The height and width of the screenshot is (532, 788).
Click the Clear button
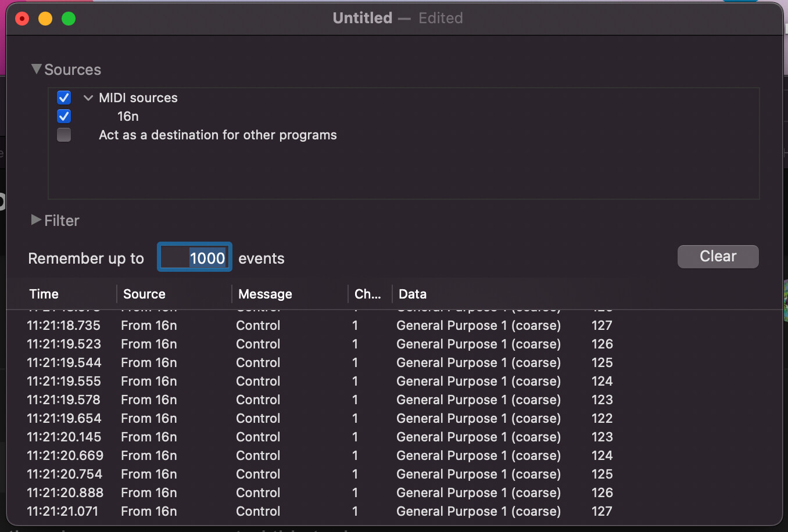tap(718, 256)
